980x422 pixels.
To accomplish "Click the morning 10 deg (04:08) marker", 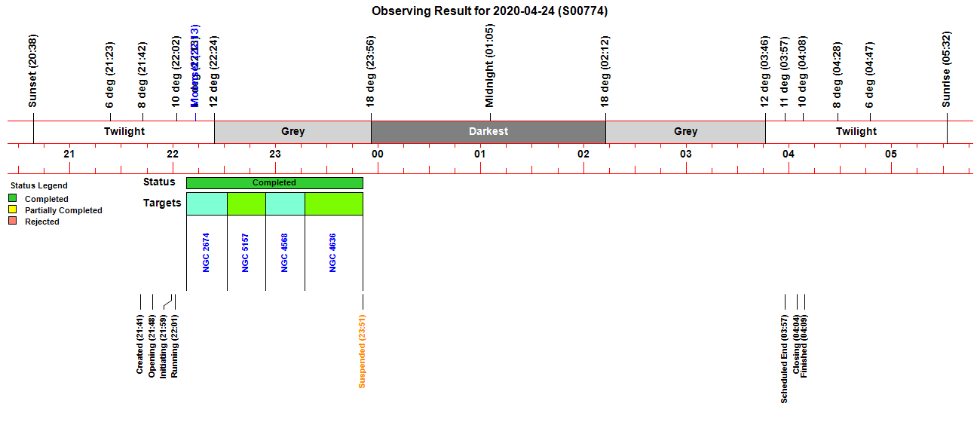I will pos(803,72).
